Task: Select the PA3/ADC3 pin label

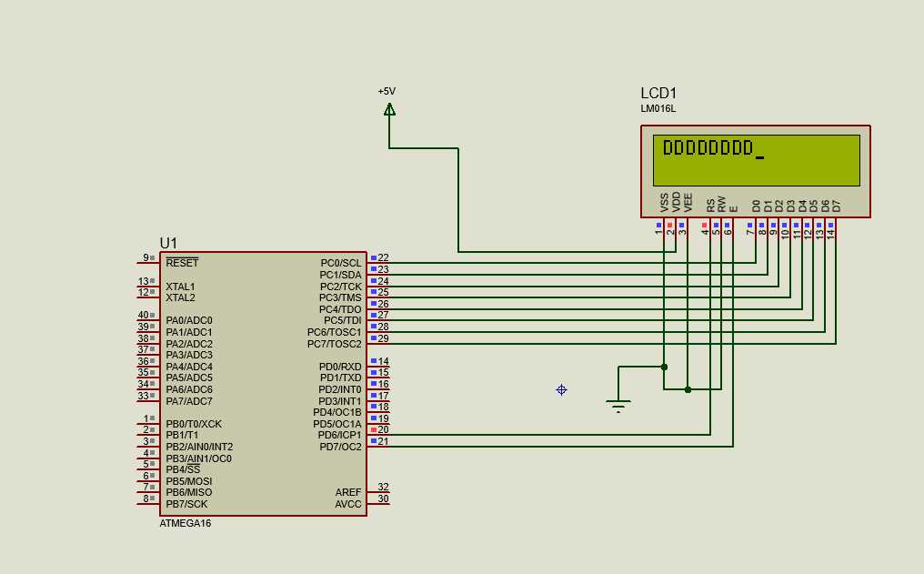Action: click(189, 355)
